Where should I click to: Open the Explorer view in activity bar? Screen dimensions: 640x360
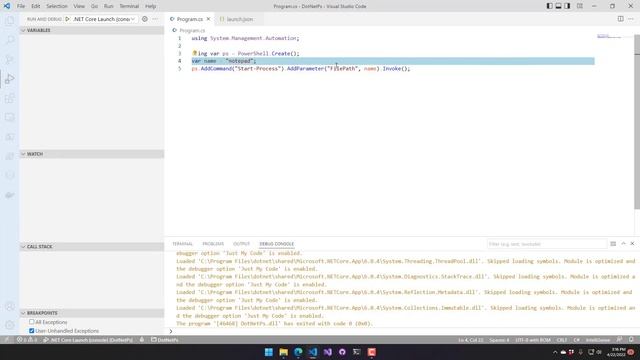pyautogui.click(x=10, y=20)
